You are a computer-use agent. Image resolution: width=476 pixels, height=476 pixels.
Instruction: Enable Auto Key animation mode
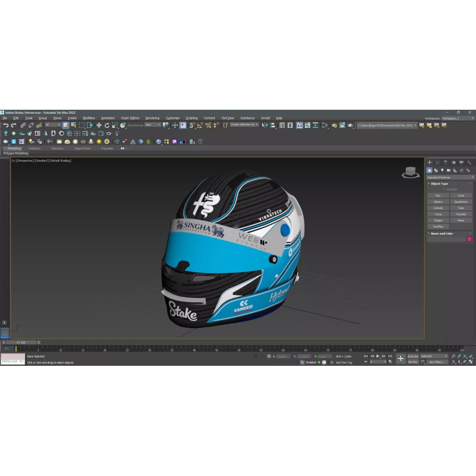tap(413, 357)
